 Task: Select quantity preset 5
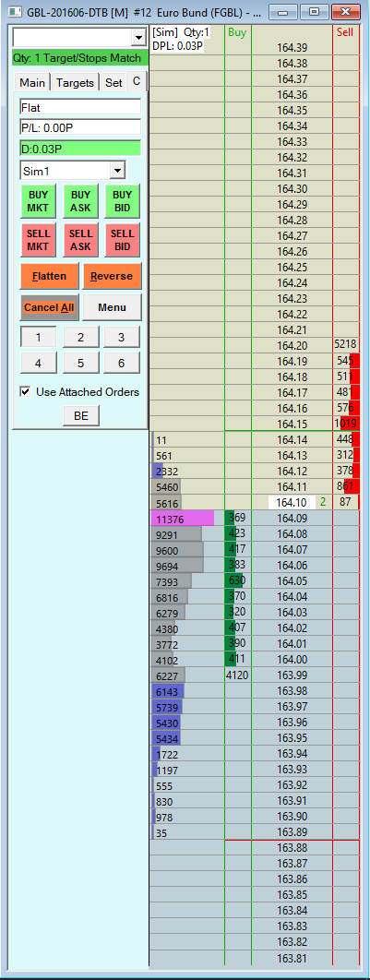(x=80, y=364)
